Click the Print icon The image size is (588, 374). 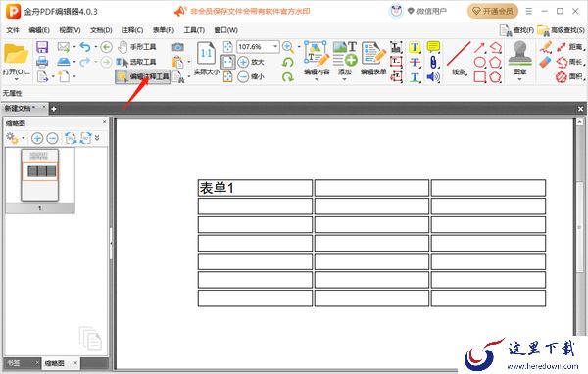point(42,62)
